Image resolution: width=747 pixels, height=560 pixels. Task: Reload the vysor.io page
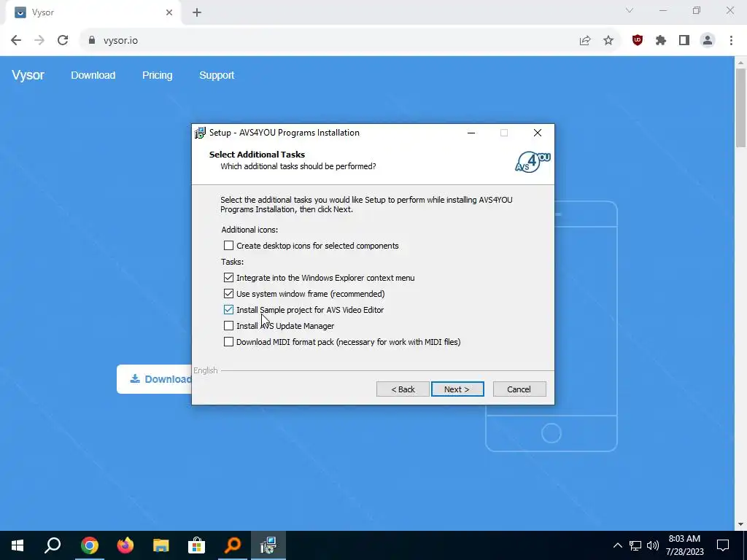63,40
